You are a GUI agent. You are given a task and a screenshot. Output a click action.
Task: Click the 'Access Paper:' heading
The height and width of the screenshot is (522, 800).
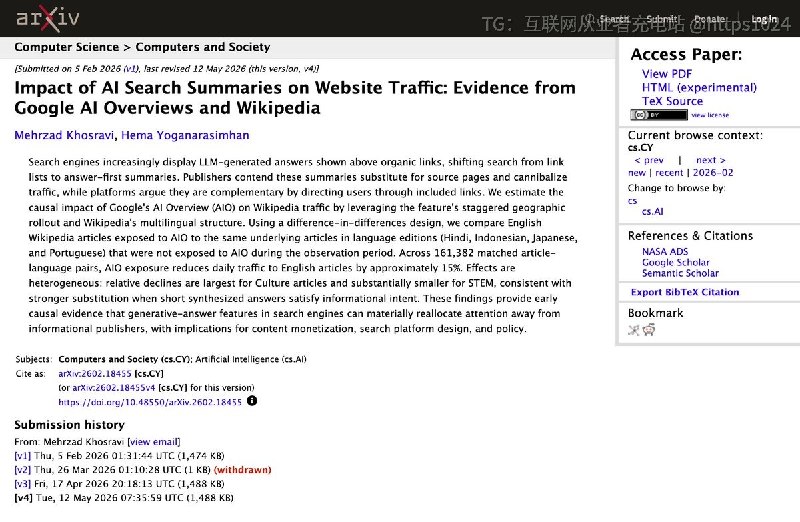pos(686,54)
